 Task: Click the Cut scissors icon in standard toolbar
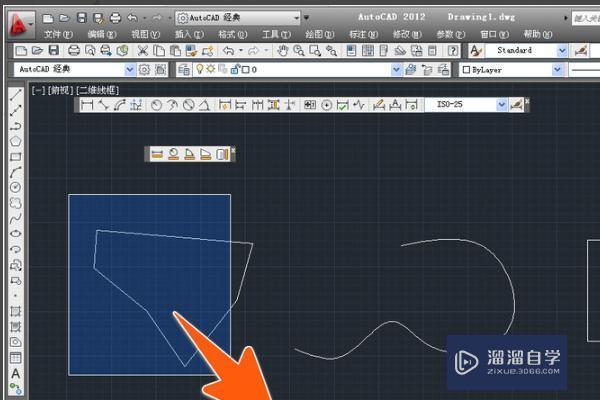[142, 51]
